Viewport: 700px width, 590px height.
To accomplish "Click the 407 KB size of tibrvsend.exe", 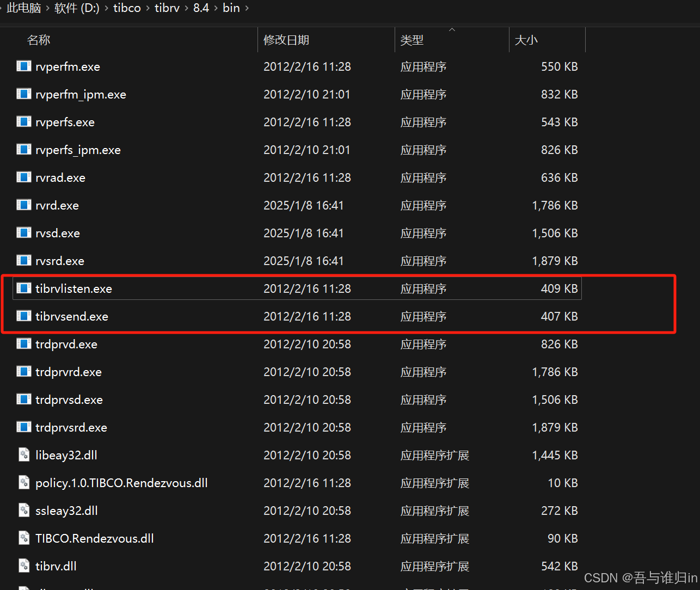I will (x=559, y=316).
